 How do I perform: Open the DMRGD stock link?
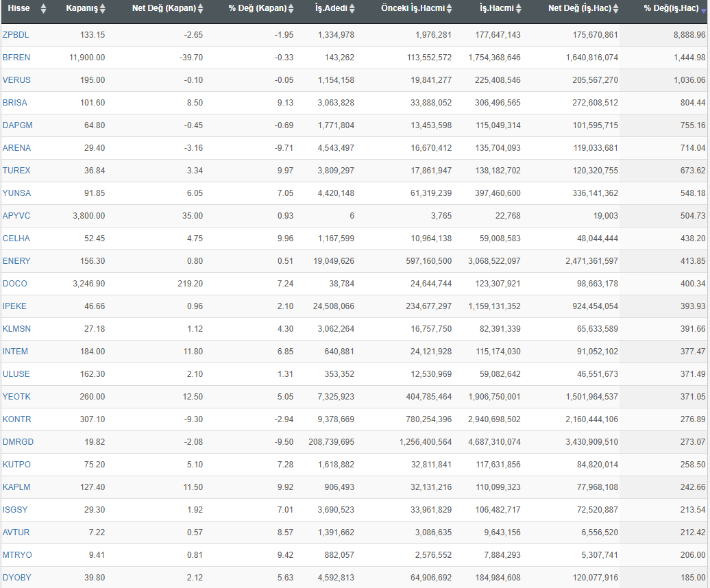click(18, 442)
